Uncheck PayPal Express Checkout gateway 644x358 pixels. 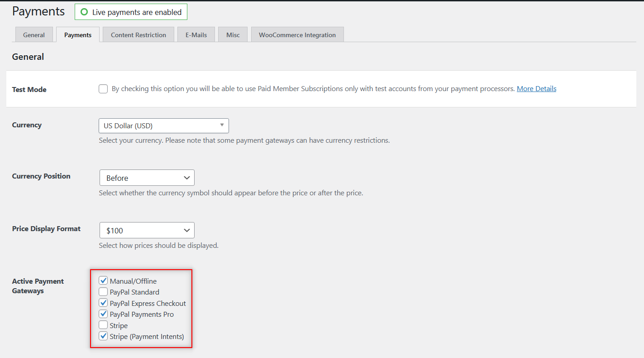tap(103, 303)
